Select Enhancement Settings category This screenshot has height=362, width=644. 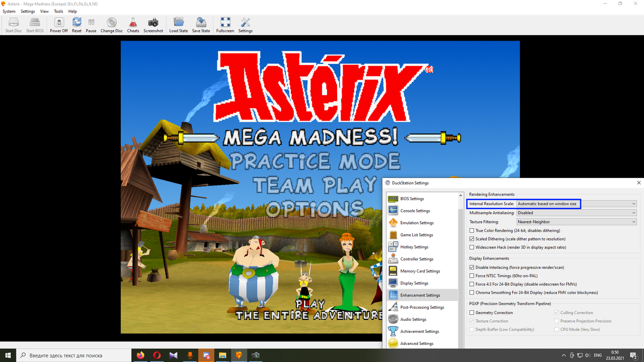(422, 295)
